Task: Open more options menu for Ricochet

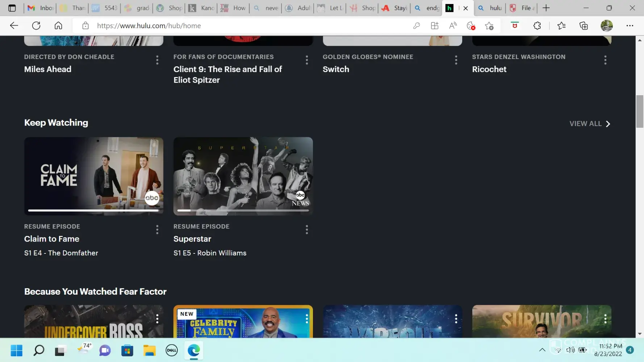Action: (605, 60)
